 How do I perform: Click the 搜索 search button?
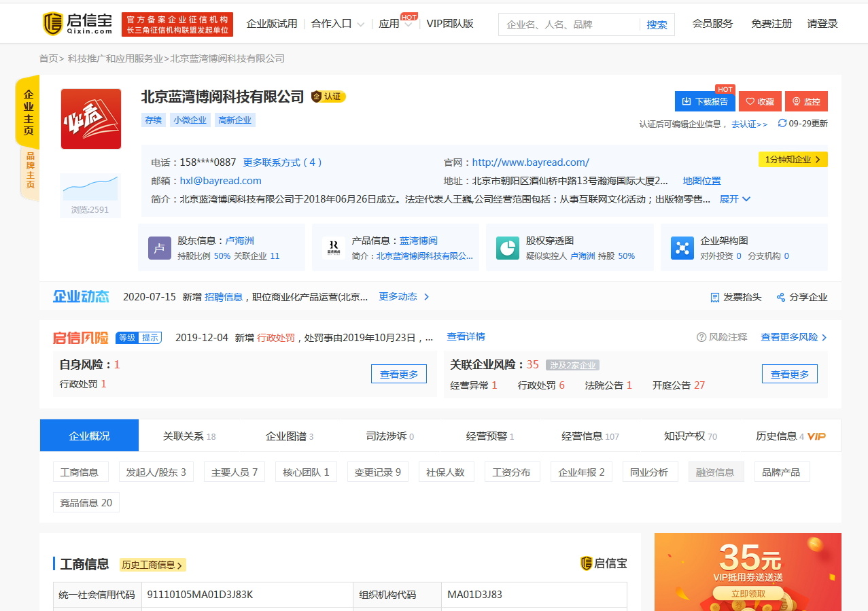pyautogui.click(x=657, y=24)
